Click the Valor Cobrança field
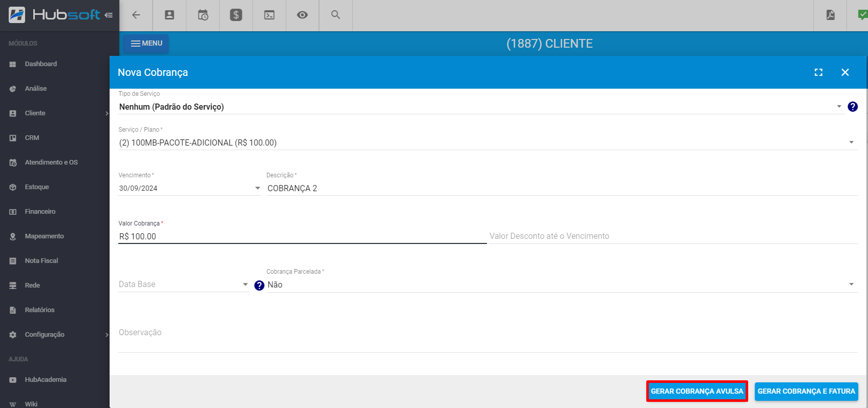This screenshot has width=868, height=408. (x=302, y=236)
